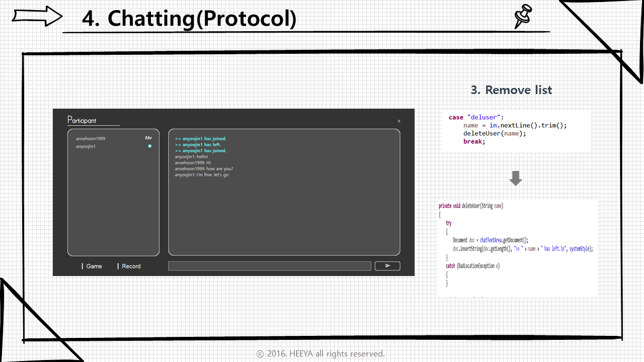Click the '3. Remove list' heading
The height and width of the screenshot is (362, 644).
[511, 90]
